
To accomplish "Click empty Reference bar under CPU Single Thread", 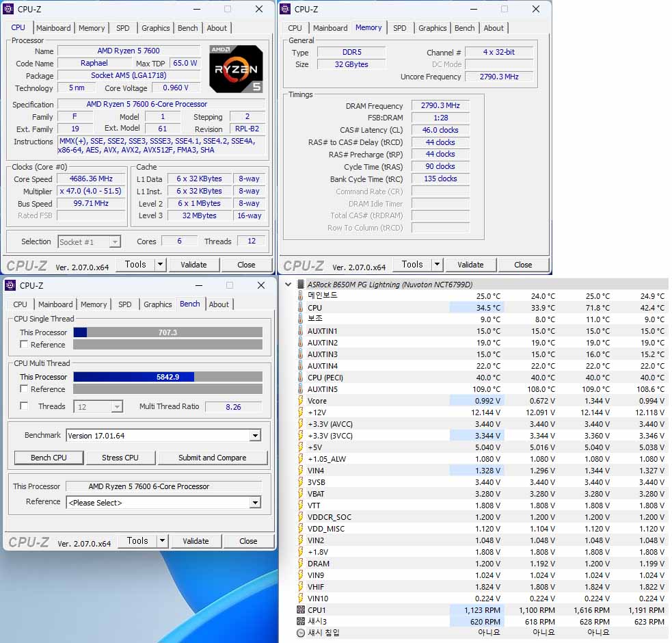I will (x=167, y=345).
